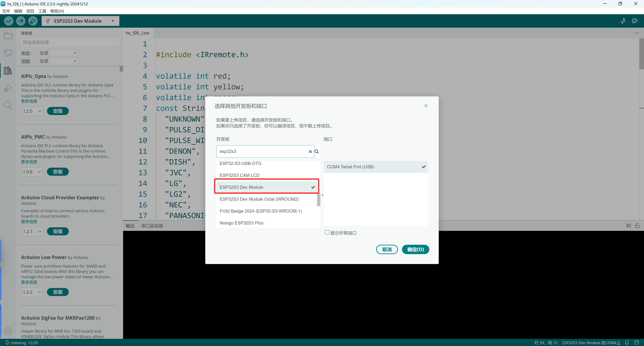Open the Search sidebar icon
644x346 pixels.
8,105
